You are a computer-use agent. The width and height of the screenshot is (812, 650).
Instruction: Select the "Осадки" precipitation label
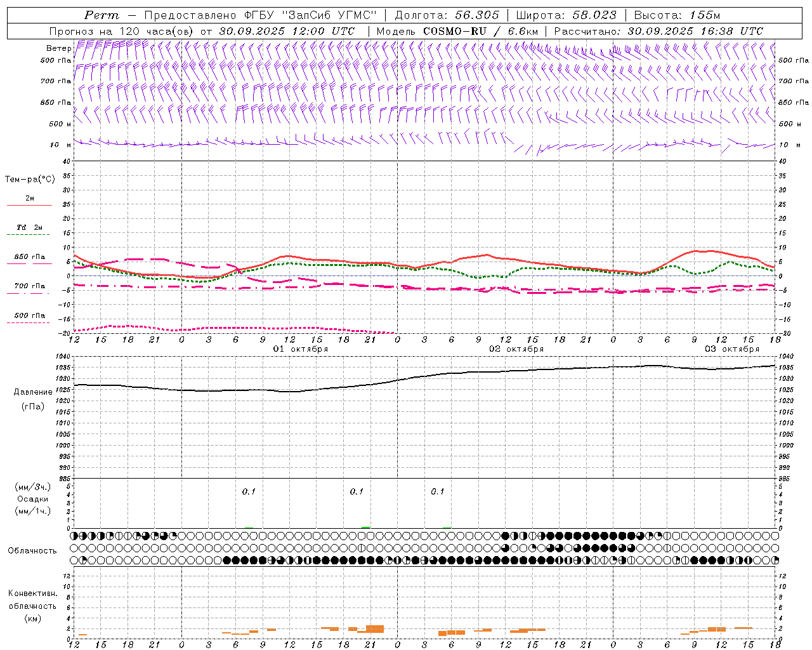click(x=33, y=499)
